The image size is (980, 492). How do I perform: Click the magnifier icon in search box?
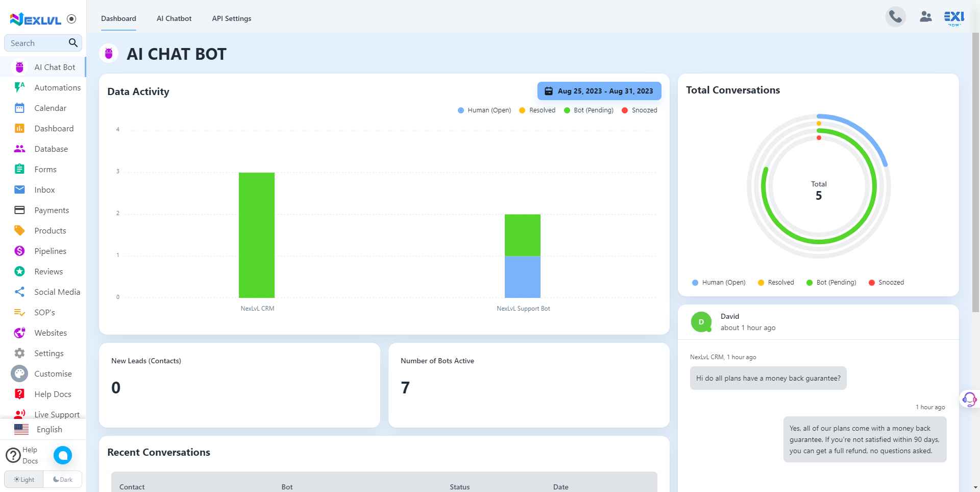73,43
